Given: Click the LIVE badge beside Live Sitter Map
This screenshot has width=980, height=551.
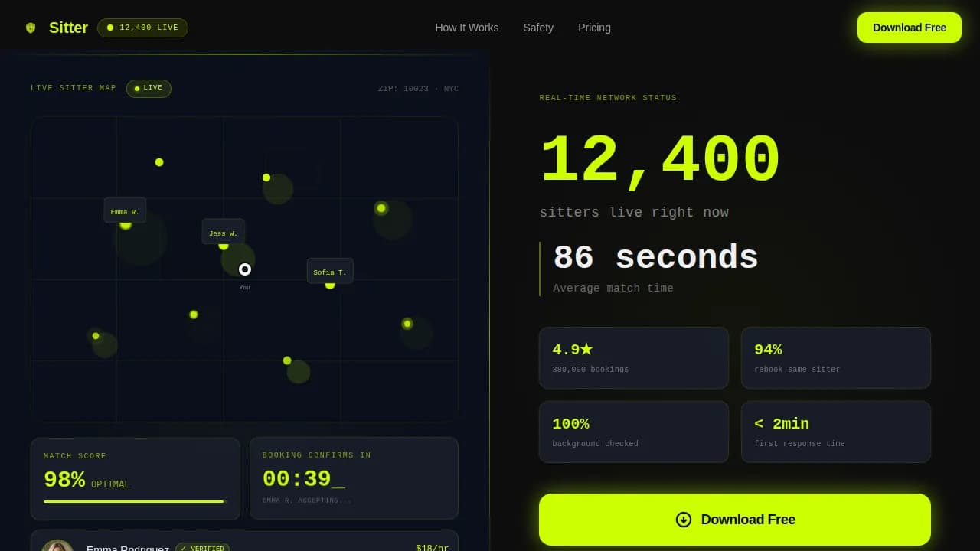Looking at the screenshot, I should click(x=149, y=88).
